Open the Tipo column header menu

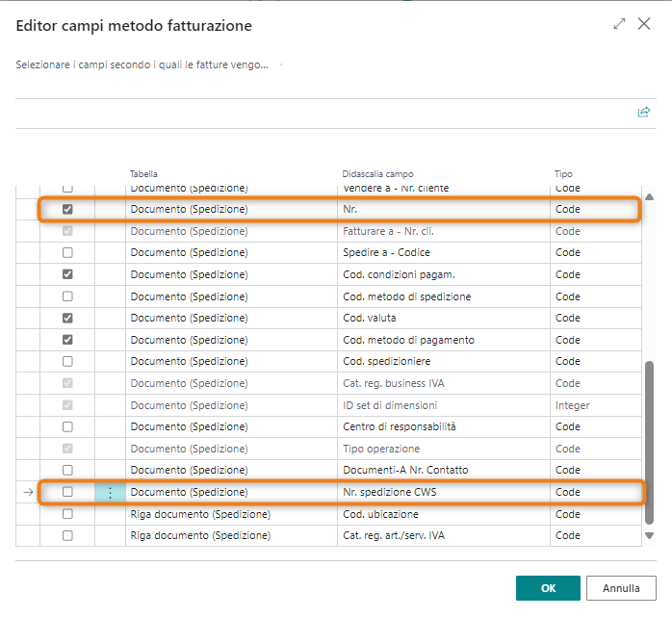[x=563, y=174]
